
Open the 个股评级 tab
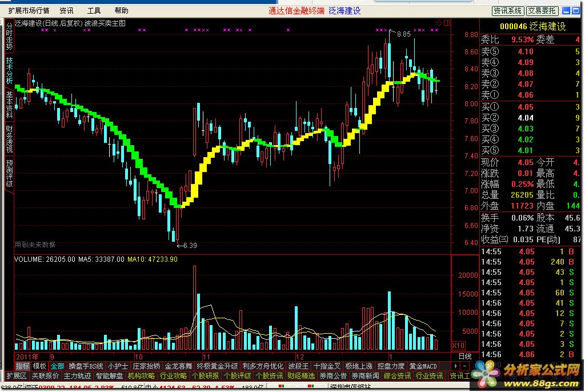tap(237, 376)
